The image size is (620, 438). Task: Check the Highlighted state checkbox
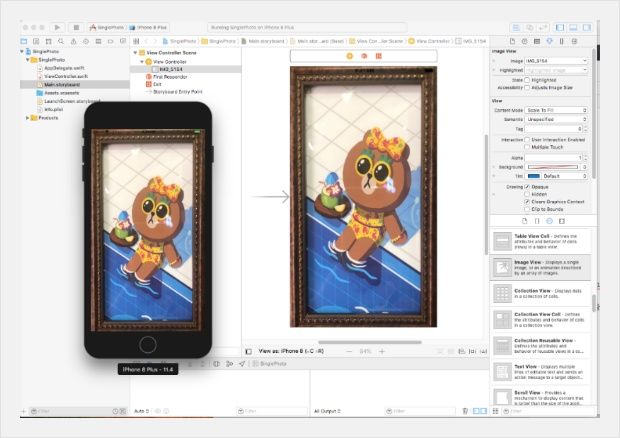coord(527,80)
